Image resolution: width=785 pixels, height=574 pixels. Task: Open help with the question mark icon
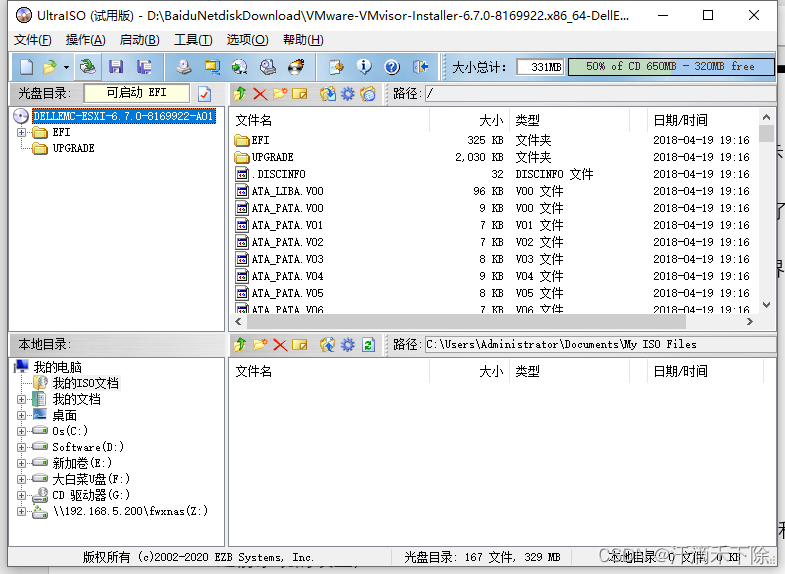coord(392,67)
